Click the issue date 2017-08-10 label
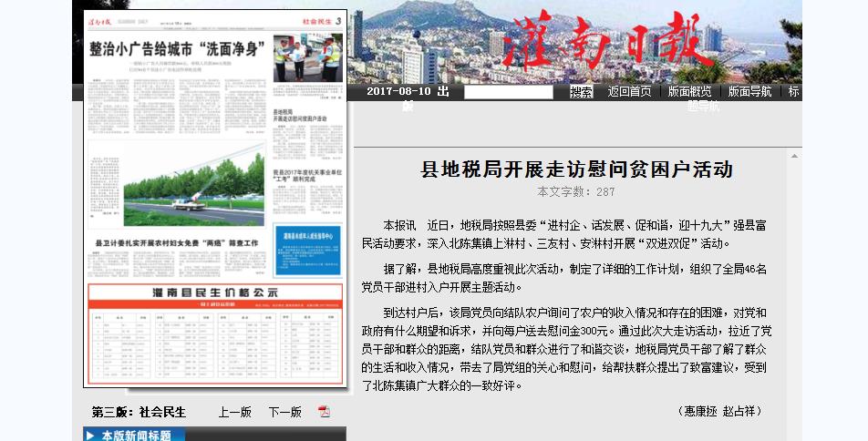868x441 pixels. 398,92
